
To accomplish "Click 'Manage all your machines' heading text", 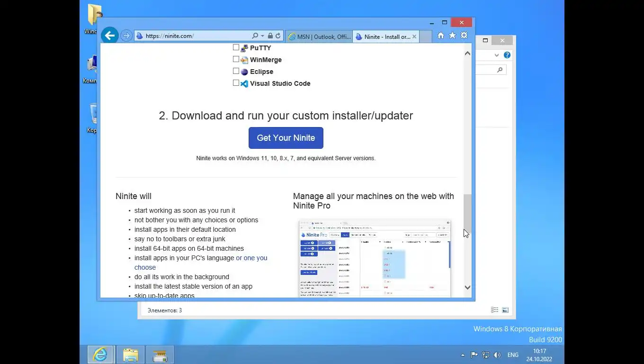I will pyautogui.click(x=374, y=201).
